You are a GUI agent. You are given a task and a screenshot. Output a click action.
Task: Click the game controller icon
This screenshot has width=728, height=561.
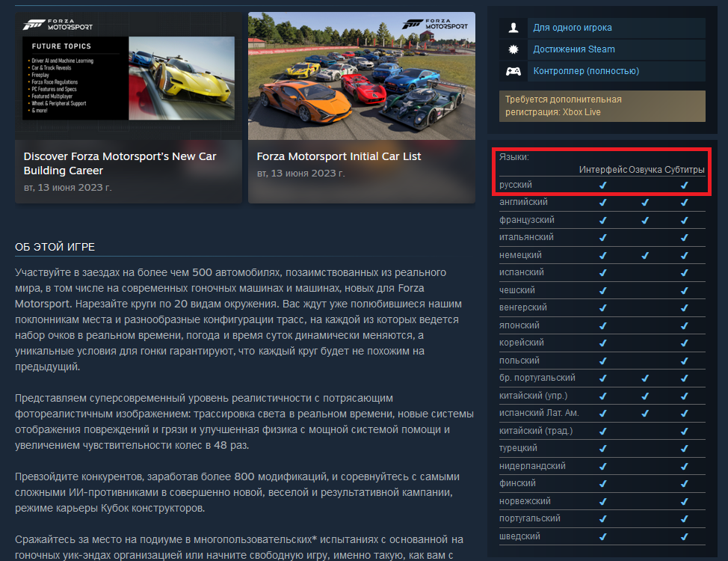click(513, 71)
